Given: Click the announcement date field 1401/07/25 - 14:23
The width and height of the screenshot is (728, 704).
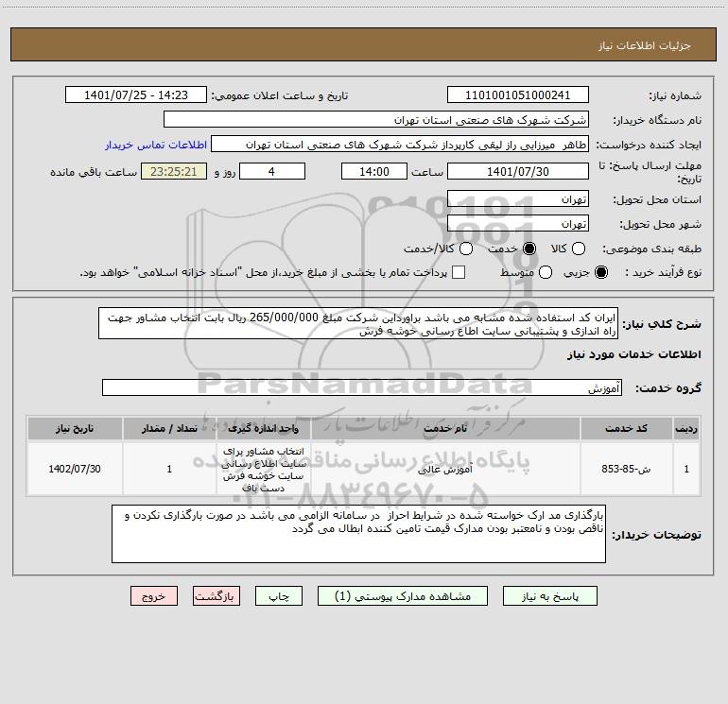Looking at the screenshot, I should 136,95.
